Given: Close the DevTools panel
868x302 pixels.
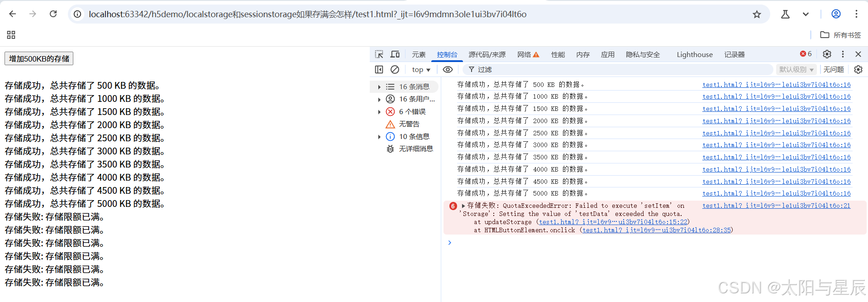Looking at the screenshot, I should coord(858,54).
